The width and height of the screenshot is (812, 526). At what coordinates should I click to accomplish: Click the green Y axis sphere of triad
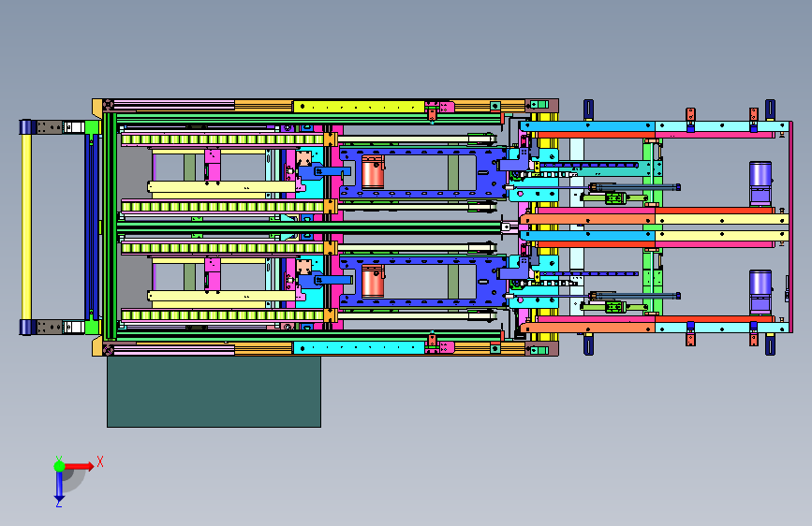(59, 466)
